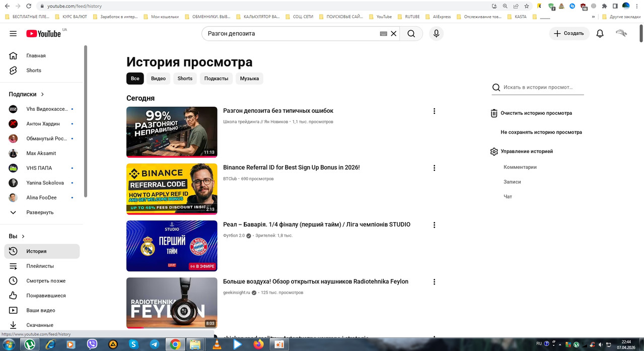This screenshot has height=351, width=644.
Task: Open the Max Aksamit channel
Action: pyautogui.click(x=42, y=153)
